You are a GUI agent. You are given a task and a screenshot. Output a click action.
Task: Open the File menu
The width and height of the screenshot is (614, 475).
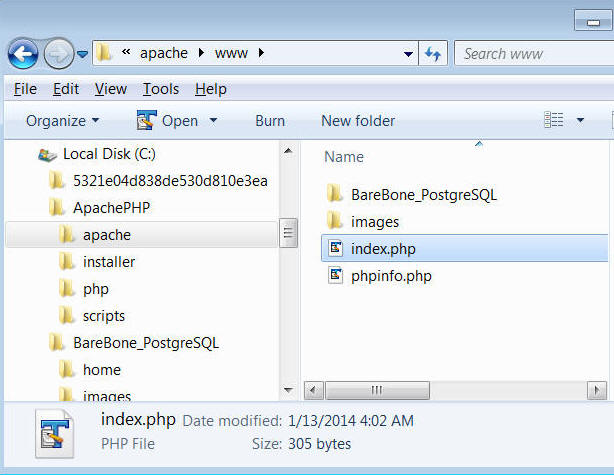(x=25, y=89)
